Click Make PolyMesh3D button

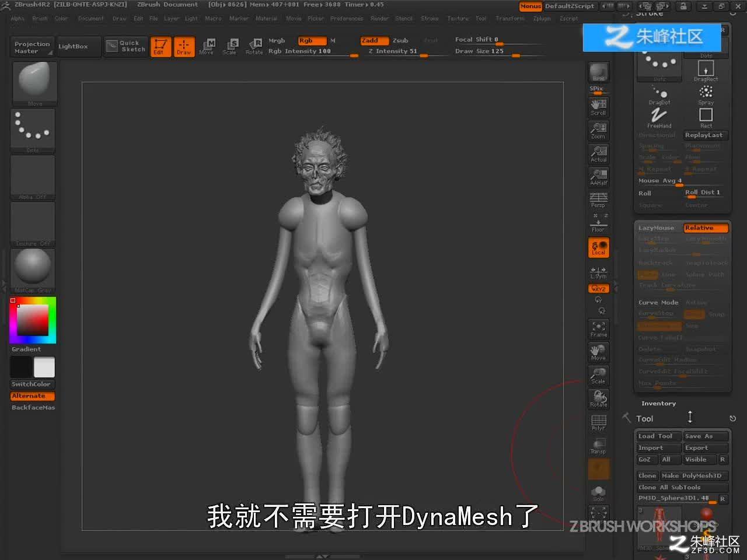[694, 476]
